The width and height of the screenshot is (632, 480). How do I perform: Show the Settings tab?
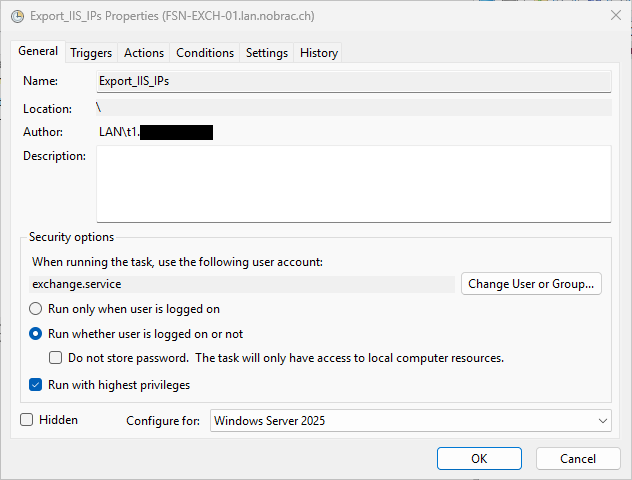tap(267, 53)
